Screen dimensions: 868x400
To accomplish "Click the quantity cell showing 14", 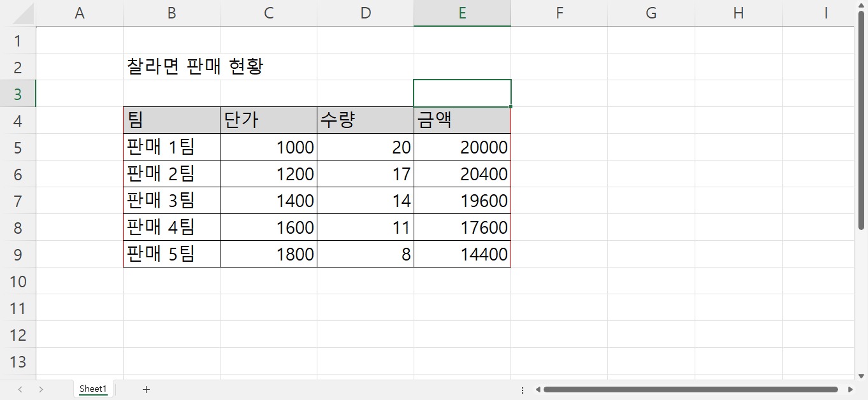I will [x=365, y=201].
